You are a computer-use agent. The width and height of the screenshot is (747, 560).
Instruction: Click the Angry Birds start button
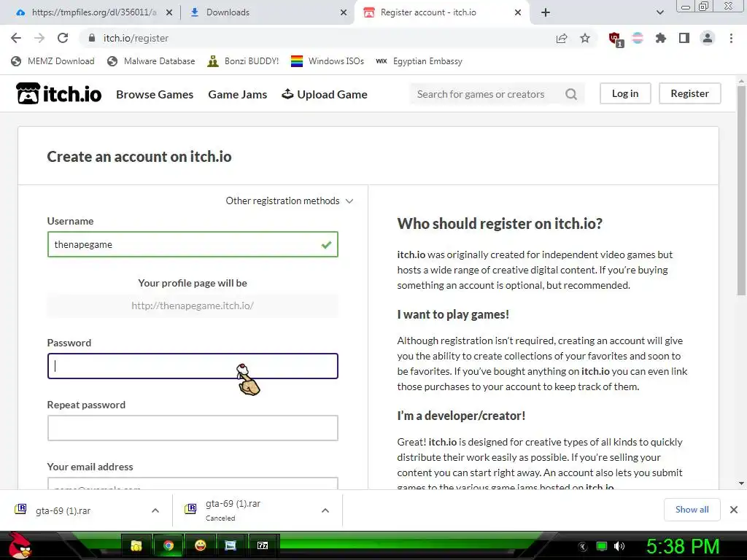click(x=20, y=545)
